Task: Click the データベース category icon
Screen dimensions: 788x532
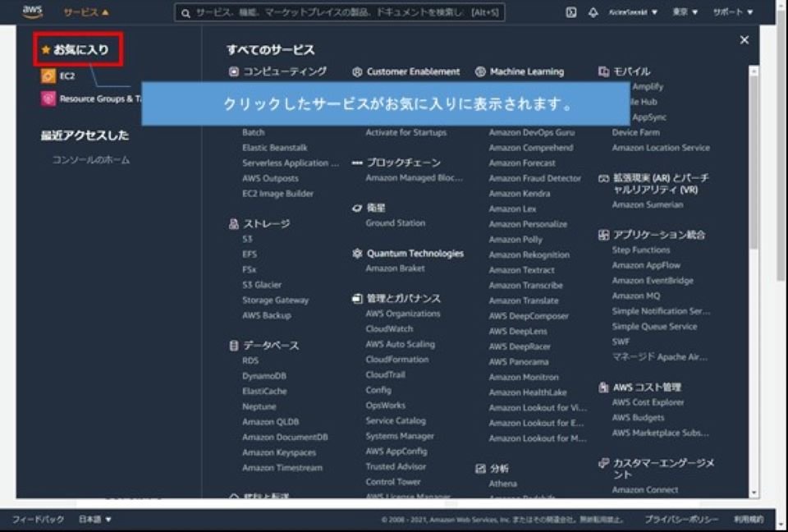Action: point(234,346)
